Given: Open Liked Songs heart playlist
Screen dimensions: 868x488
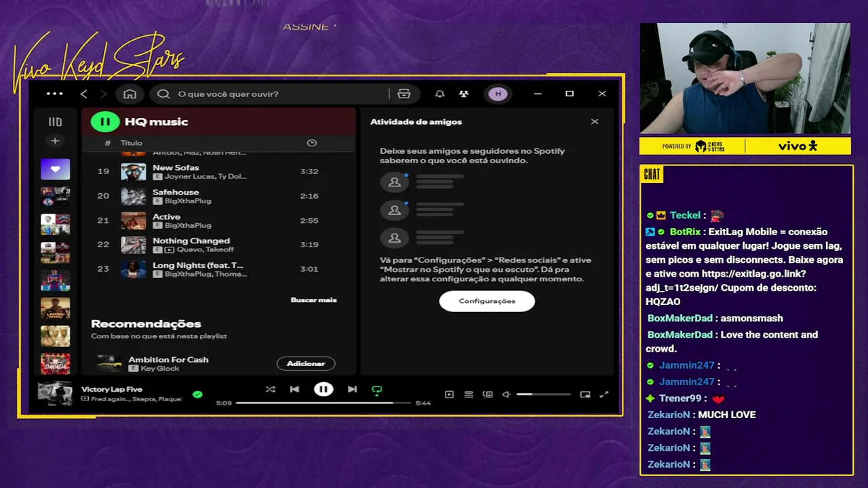Looking at the screenshot, I should click(x=55, y=169).
